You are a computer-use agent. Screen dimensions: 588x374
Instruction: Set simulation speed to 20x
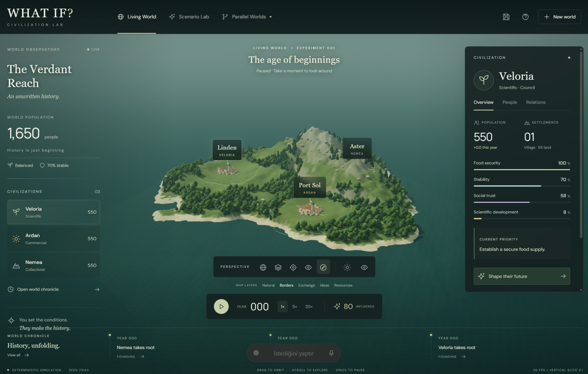[309, 306]
